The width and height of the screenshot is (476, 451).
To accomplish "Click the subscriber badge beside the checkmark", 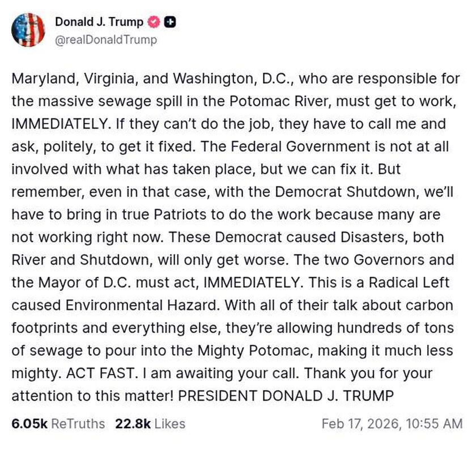I will coord(169,23).
